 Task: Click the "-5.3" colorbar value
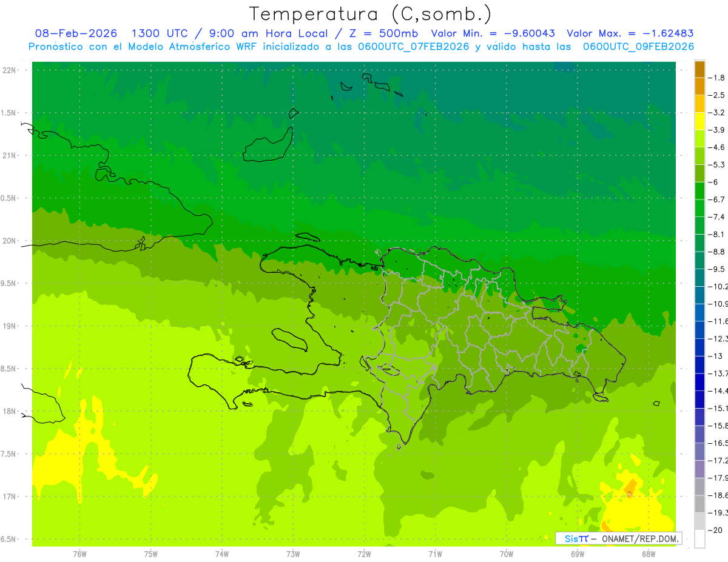(x=717, y=165)
